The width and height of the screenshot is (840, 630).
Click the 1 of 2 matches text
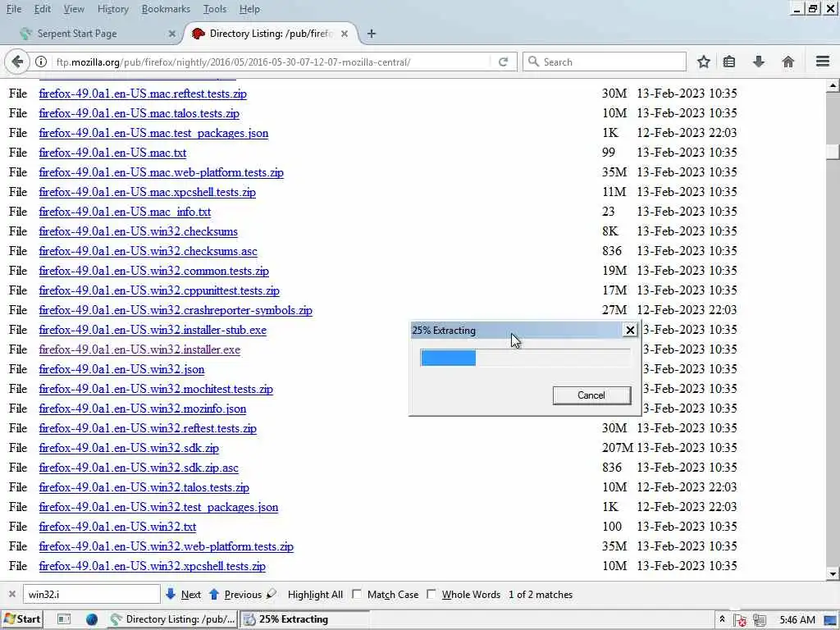pyautogui.click(x=541, y=595)
